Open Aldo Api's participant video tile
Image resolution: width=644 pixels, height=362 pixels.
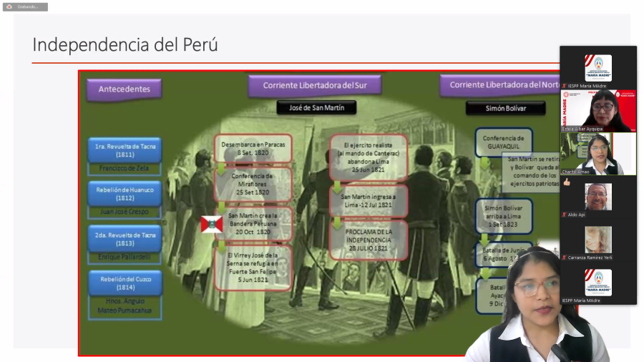pyautogui.click(x=599, y=196)
